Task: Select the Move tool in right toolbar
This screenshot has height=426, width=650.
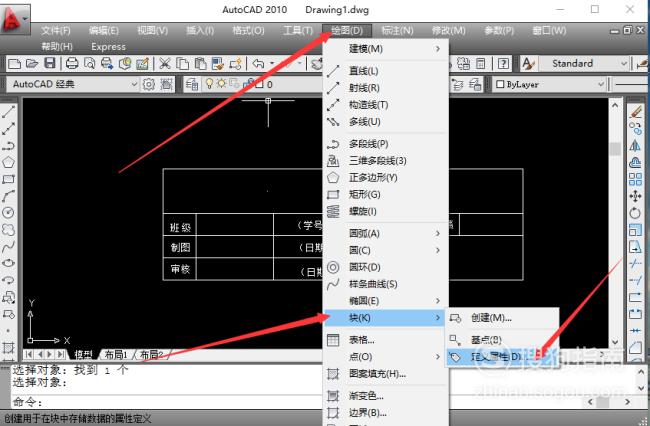Action: [635, 196]
